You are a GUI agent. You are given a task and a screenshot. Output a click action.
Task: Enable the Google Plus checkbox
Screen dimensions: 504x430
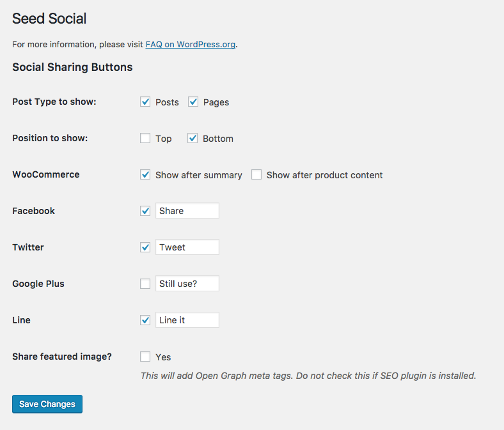tap(145, 284)
